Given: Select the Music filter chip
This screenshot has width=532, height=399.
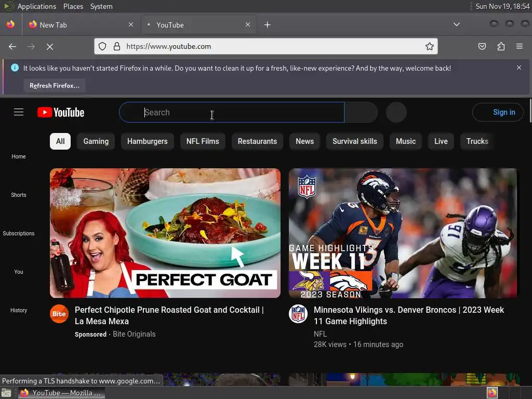Looking at the screenshot, I should coord(406,141).
